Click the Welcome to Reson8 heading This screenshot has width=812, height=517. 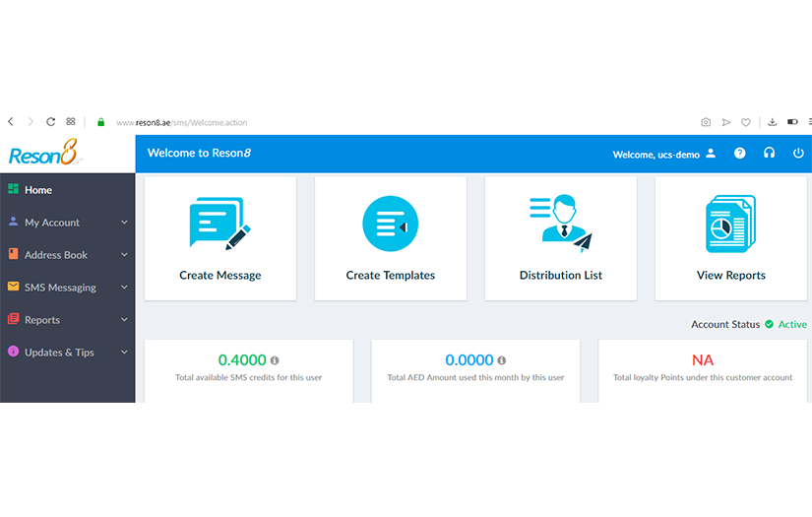[x=200, y=153]
